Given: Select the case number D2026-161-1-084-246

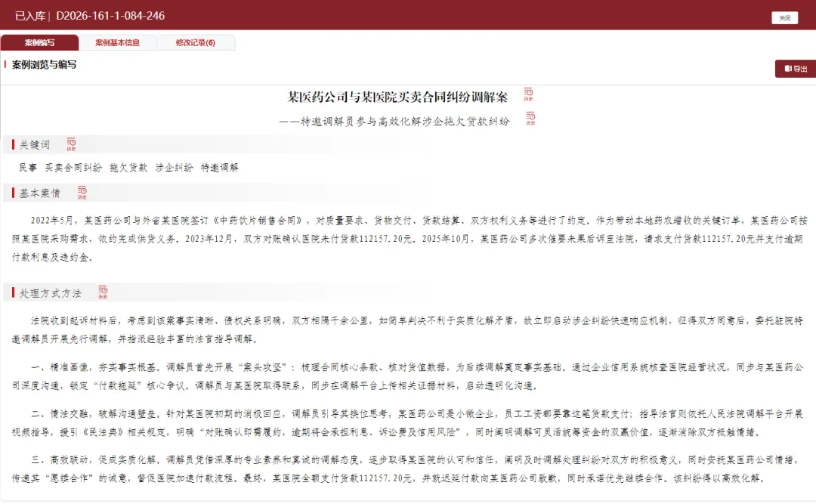Looking at the screenshot, I should tap(110, 16).
